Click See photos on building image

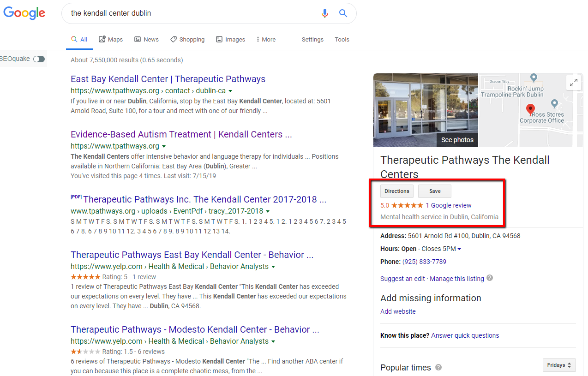(457, 140)
